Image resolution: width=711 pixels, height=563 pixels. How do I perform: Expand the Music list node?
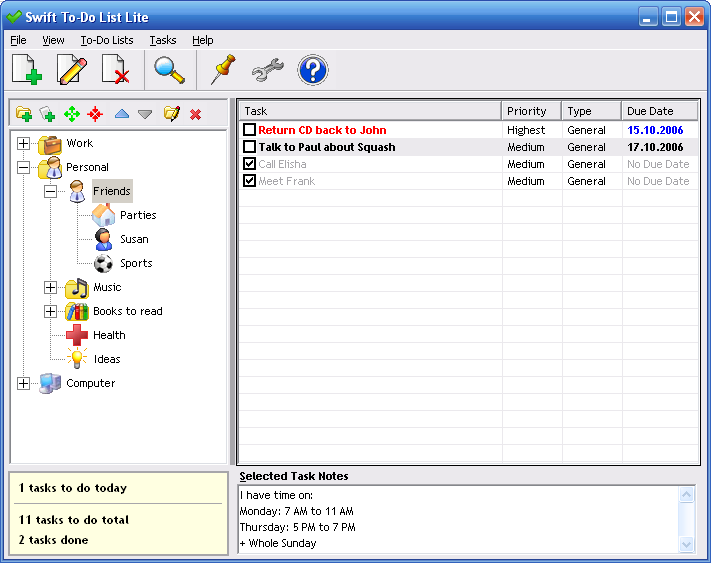click(x=50, y=287)
